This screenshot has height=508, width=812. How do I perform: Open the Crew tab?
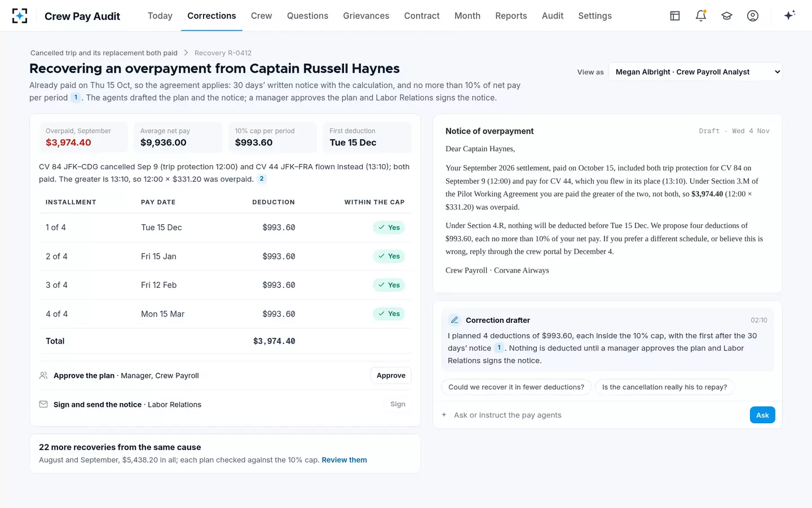click(262, 16)
